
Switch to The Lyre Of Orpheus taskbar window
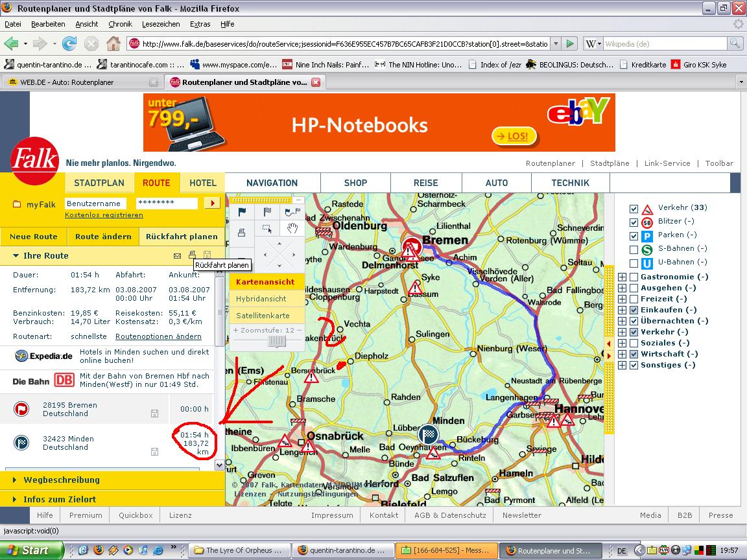(240, 550)
